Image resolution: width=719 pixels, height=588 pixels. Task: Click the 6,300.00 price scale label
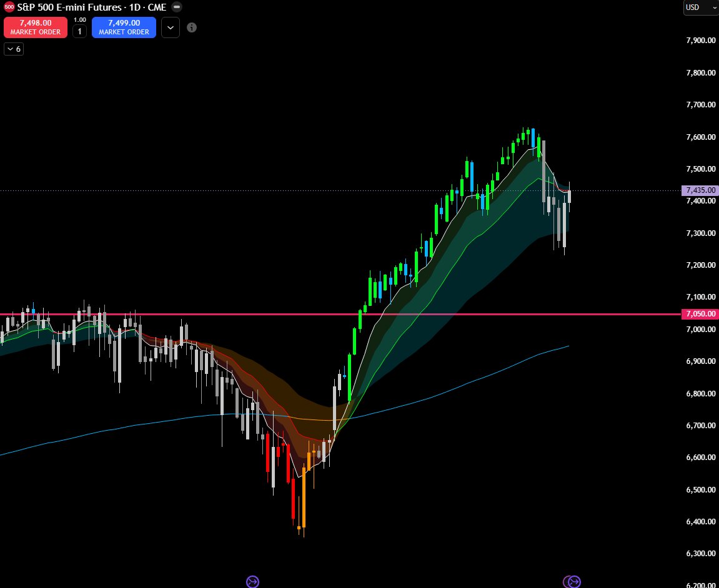pyautogui.click(x=701, y=554)
